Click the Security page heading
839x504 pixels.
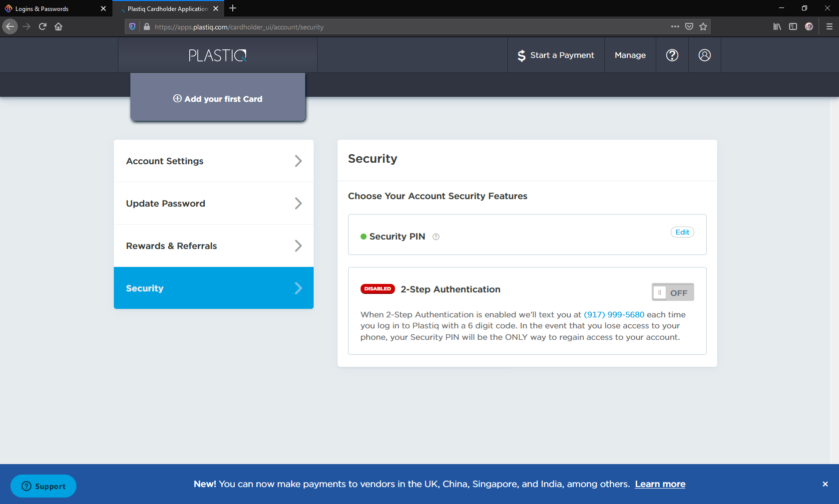pos(373,159)
